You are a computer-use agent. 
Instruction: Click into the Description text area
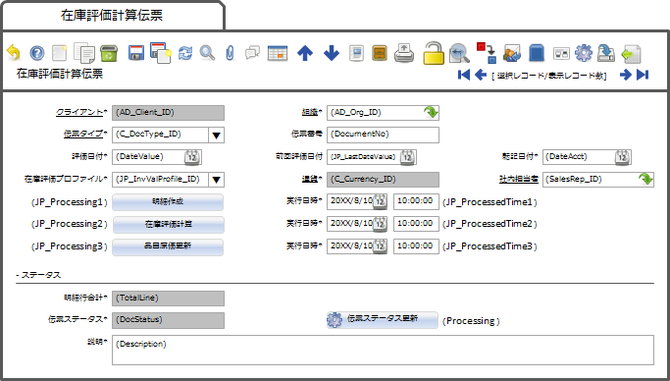click(x=383, y=350)
